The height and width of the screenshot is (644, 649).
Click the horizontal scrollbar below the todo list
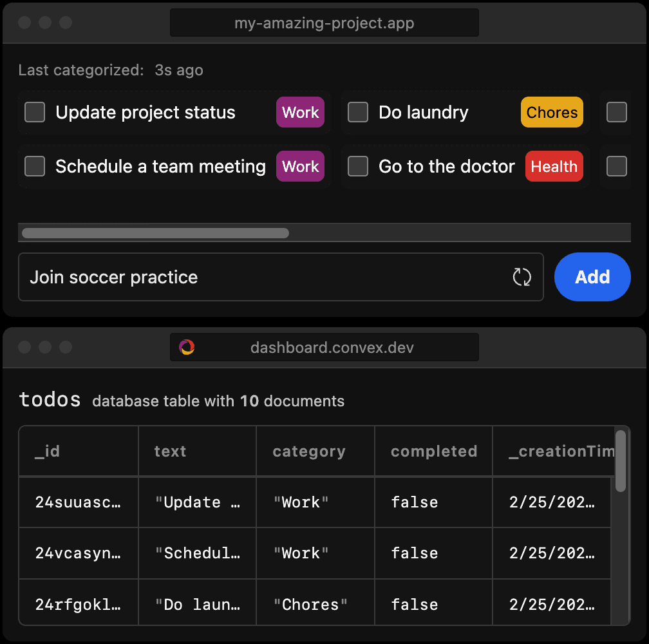click(x=155, y=232)
